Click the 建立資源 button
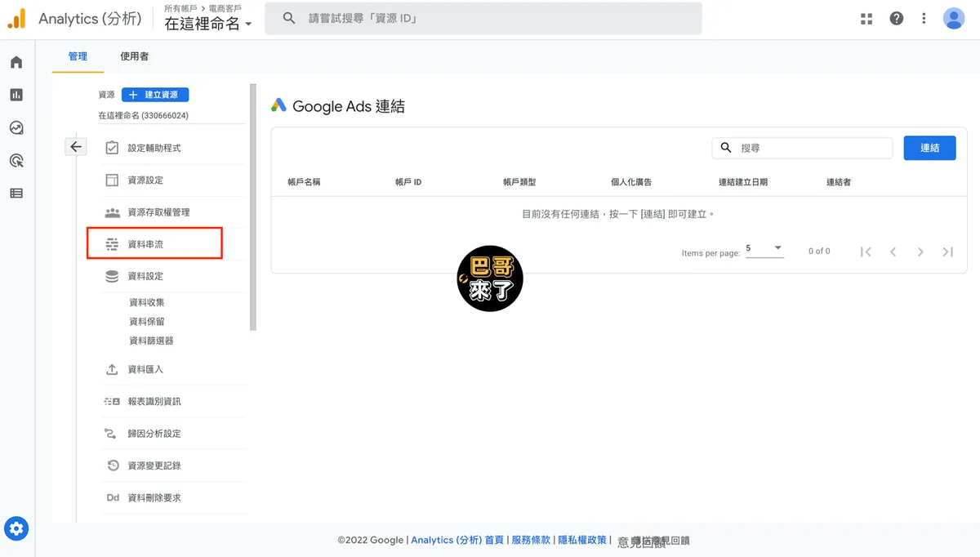This screenshot has height=557, width=980. tap(155, 95)
